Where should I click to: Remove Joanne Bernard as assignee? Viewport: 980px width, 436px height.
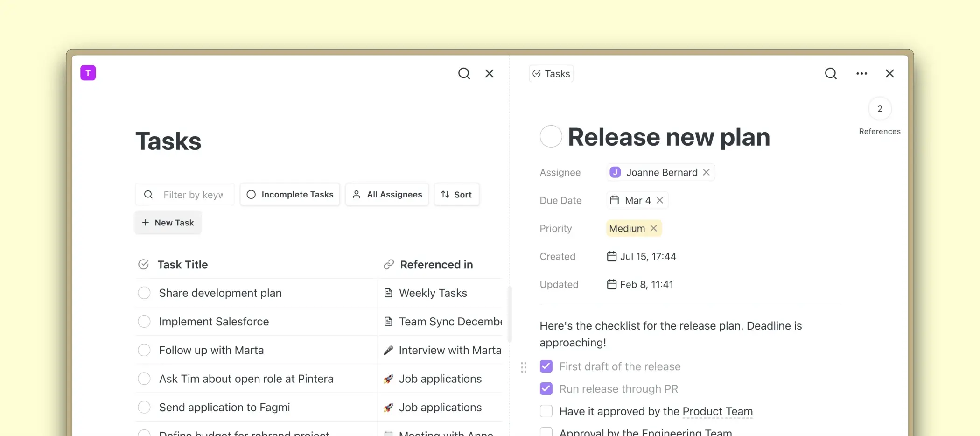pyautogui.click(x=707, y=172)
